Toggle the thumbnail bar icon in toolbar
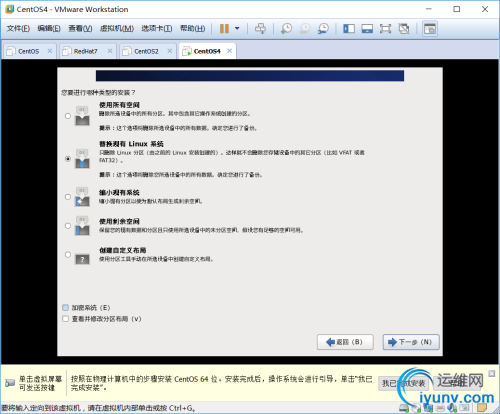 click(367, 29)
